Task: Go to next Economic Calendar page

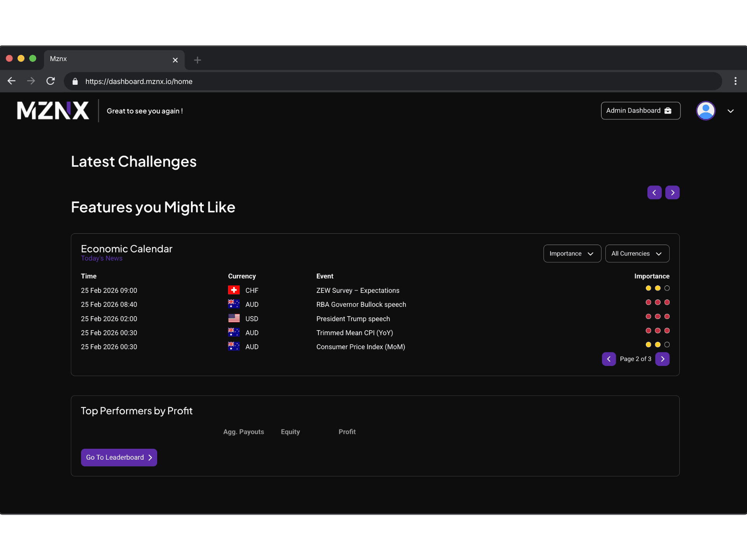Action: pyautogui.click(x=662, y=359)
